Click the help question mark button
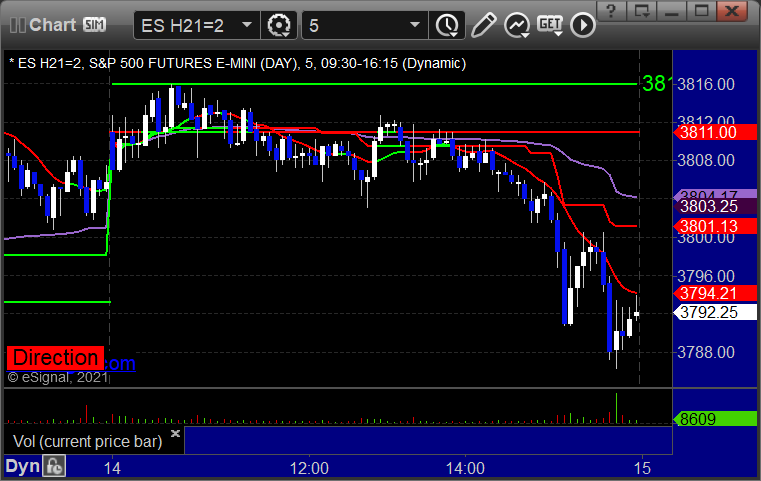Viewport: 761px width, 481px height. [x=611, y=11]
